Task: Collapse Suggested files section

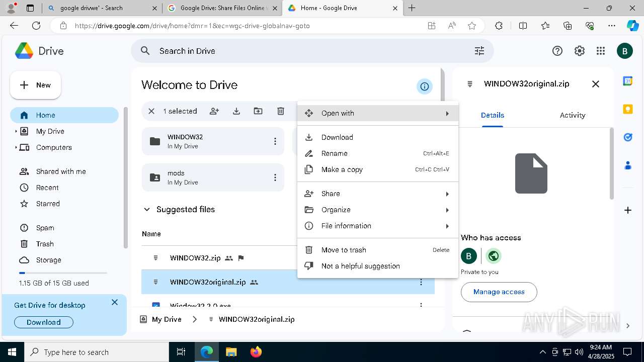Action: click(x=147, y=210)
